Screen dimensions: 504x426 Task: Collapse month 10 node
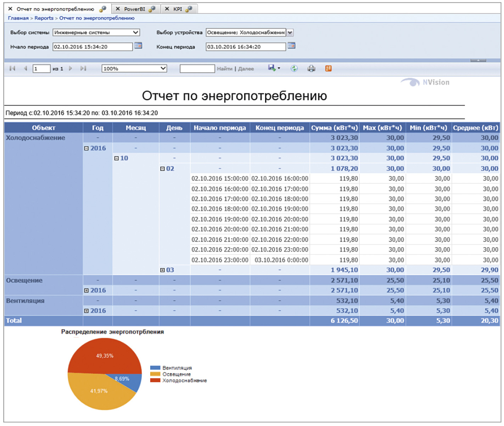pos(116,158)
